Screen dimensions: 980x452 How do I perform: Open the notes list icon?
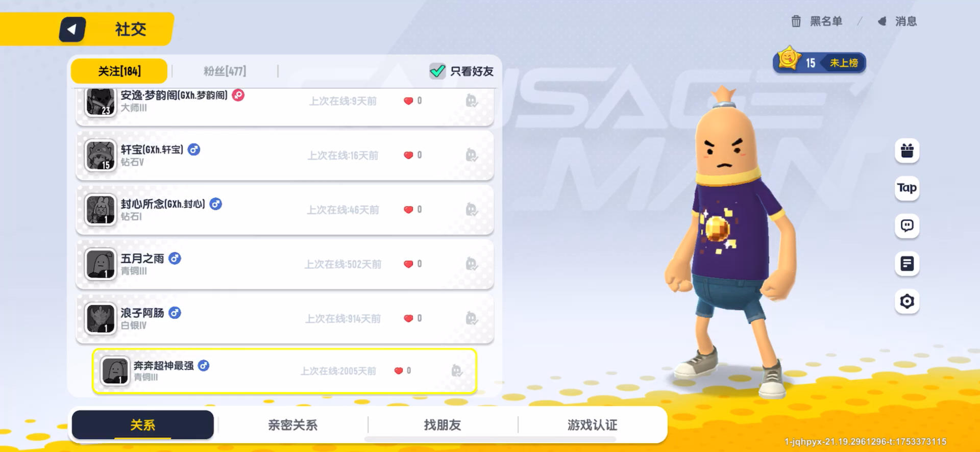tap(907, 264)
